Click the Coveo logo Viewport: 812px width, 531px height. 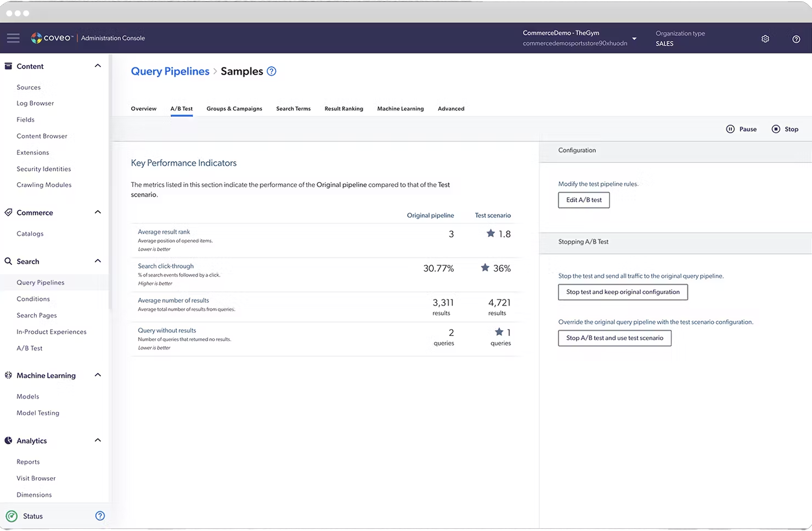(52, 38)
